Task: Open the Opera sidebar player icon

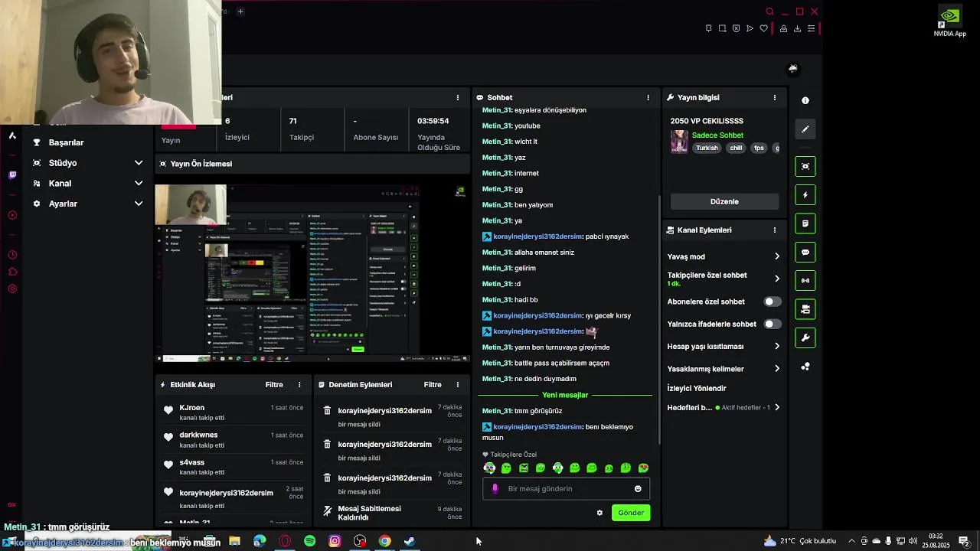Action: [x=12, y=215]
